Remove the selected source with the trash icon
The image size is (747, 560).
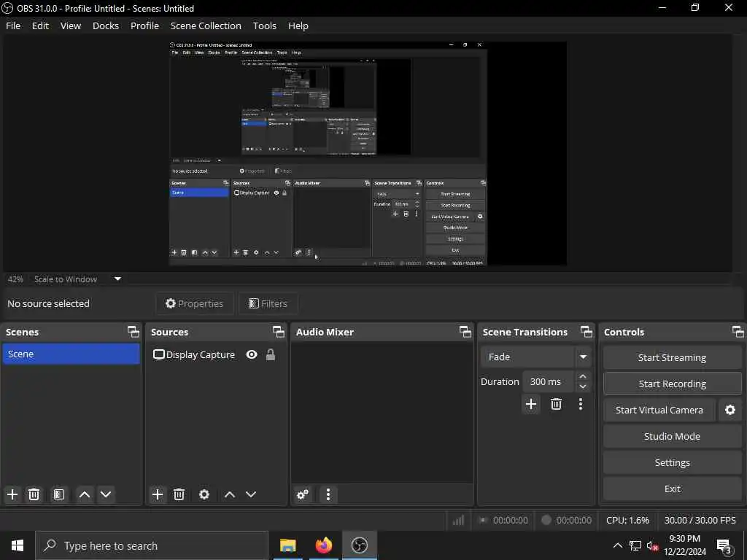click(x=179, y=494)
